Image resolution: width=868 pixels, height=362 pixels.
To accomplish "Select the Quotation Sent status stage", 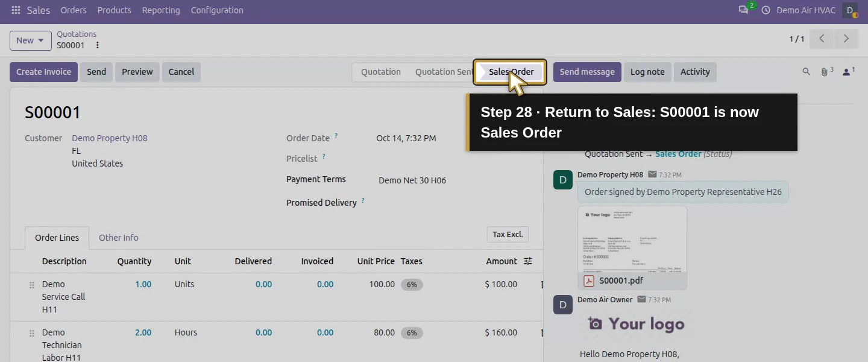I will point(444,72).
